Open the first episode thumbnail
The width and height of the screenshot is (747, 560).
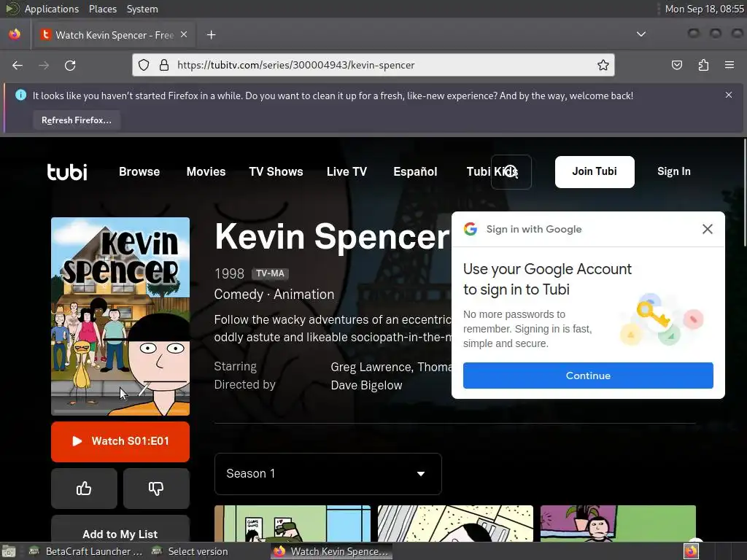pyautogui.click(x=293, y=524)
